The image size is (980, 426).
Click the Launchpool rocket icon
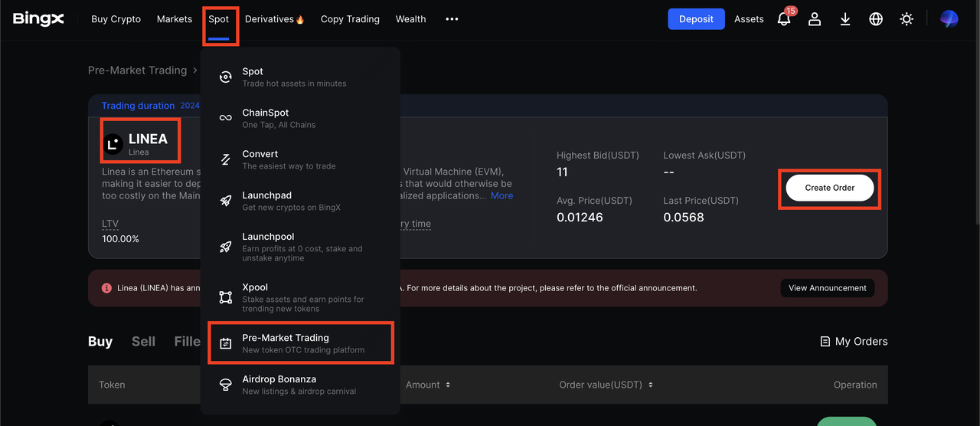(x=225, y=247)
